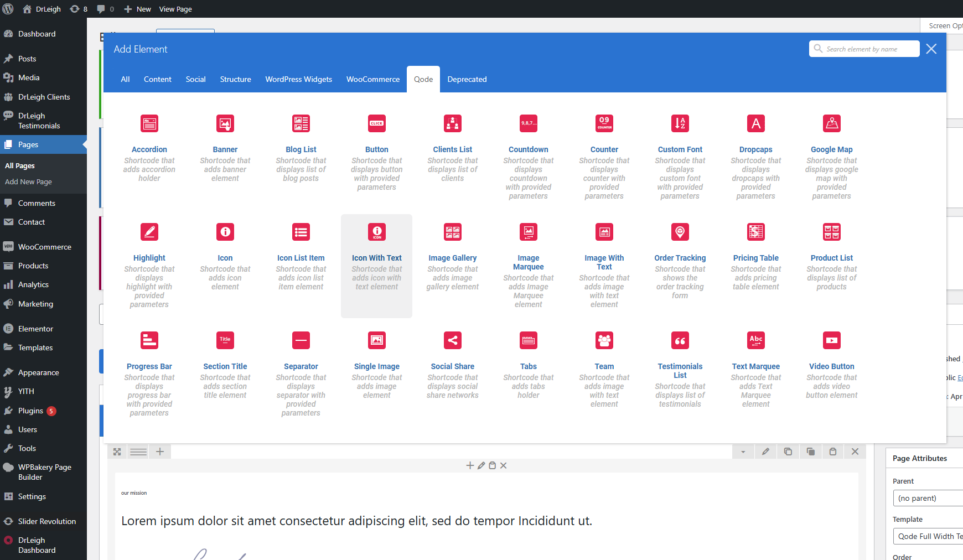Open the Parent page dropdown

point(928,498)
